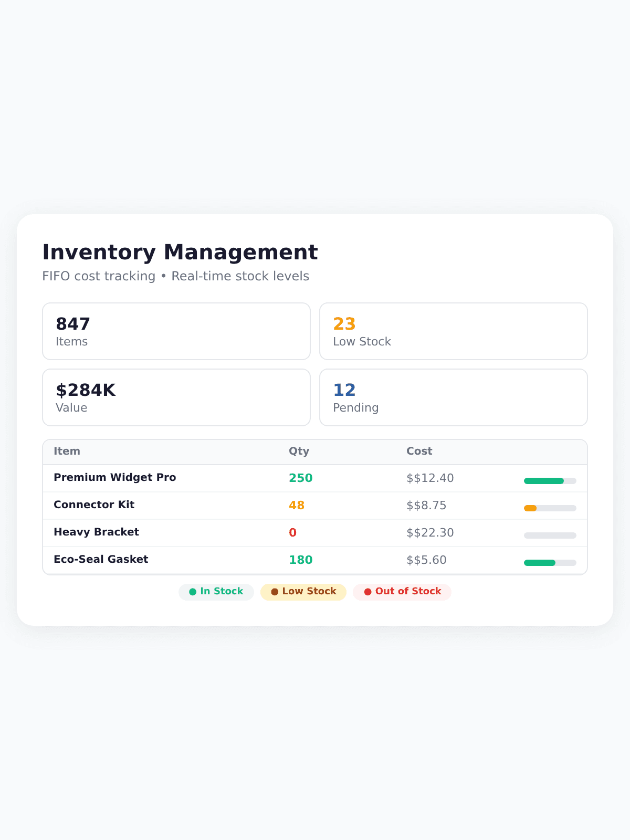Image resolution: width=630 pixels, height=840 pixels.
Task: Select the Heavy Bracket item name
Action: pos(96,532)
